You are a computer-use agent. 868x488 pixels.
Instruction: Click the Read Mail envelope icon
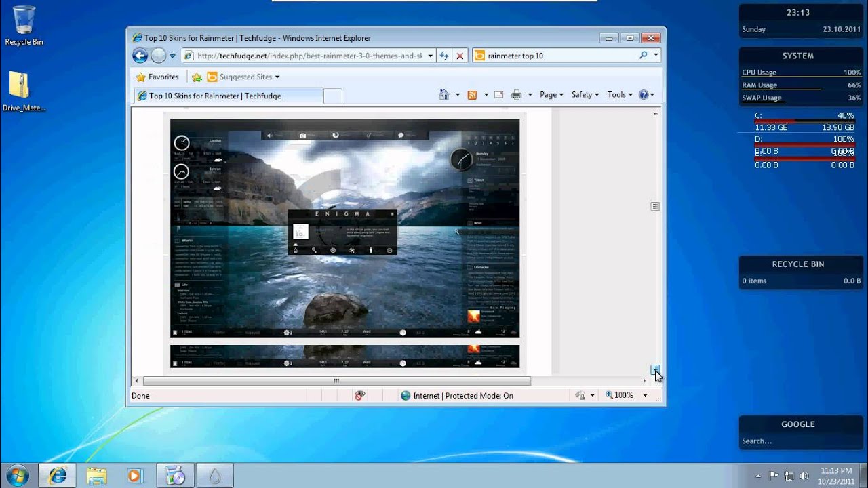tap(498, 95)
